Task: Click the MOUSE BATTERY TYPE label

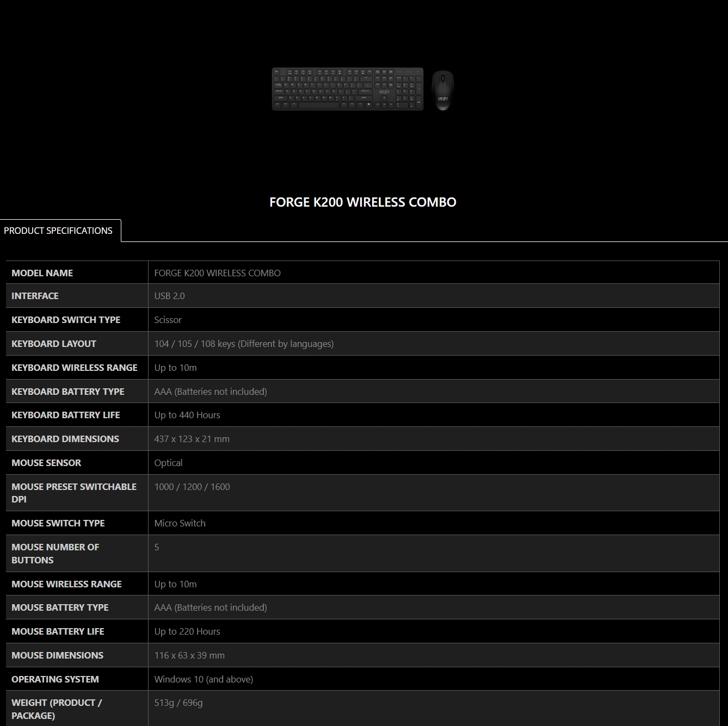Action: click(60, 607)
